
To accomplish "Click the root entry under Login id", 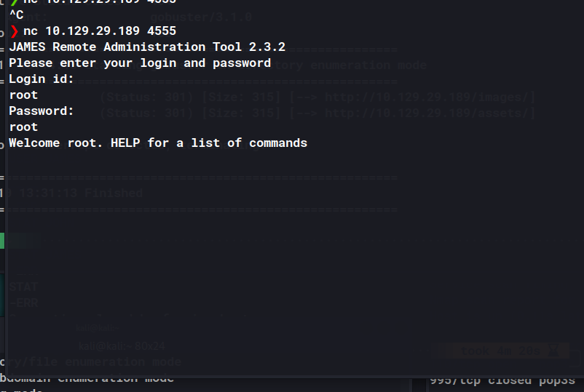I will click(x=23, y=95).
